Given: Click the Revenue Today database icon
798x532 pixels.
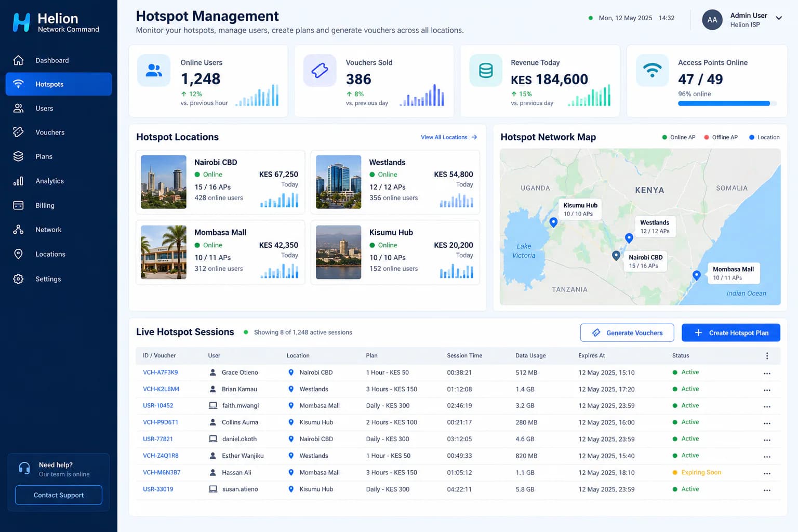Looking at the screenshot, I should click(x=486, y=70).
